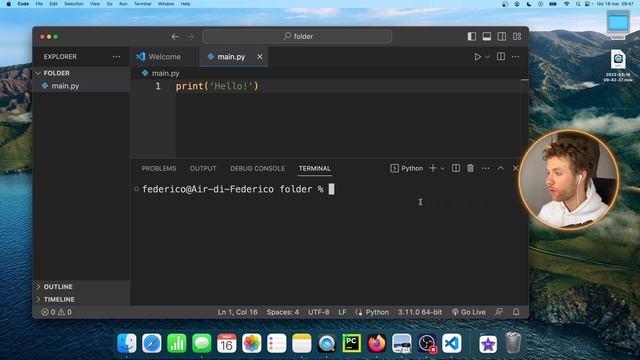Toggle the primary sidebar layout icon
The width and height of the screenshot is (640, 360).
click(x=472, y=36)
